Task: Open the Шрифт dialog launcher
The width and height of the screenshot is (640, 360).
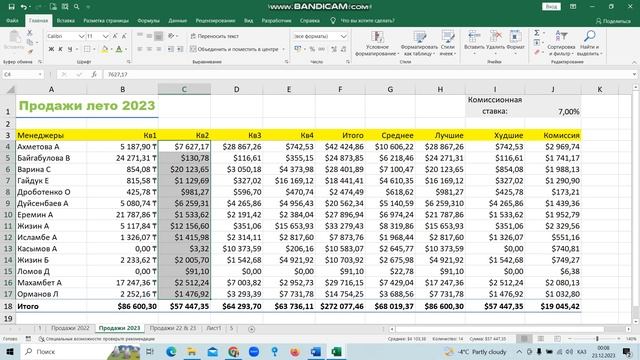Action: 129,62
